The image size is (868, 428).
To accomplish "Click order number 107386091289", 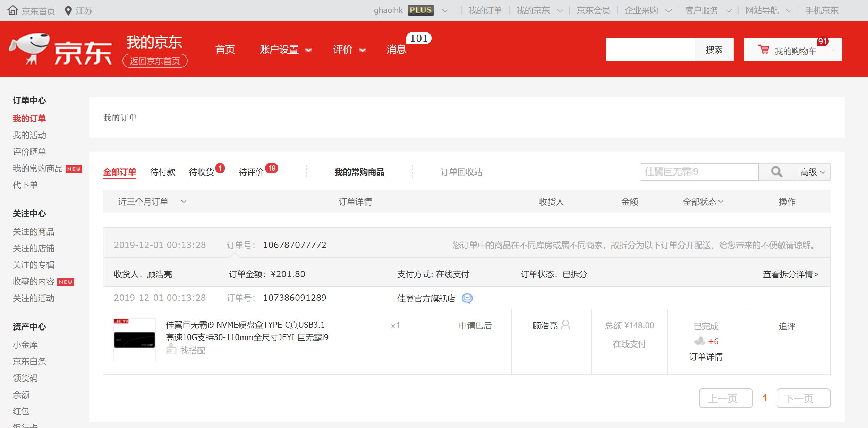I will pyautogui.click(x=295, y=298).
